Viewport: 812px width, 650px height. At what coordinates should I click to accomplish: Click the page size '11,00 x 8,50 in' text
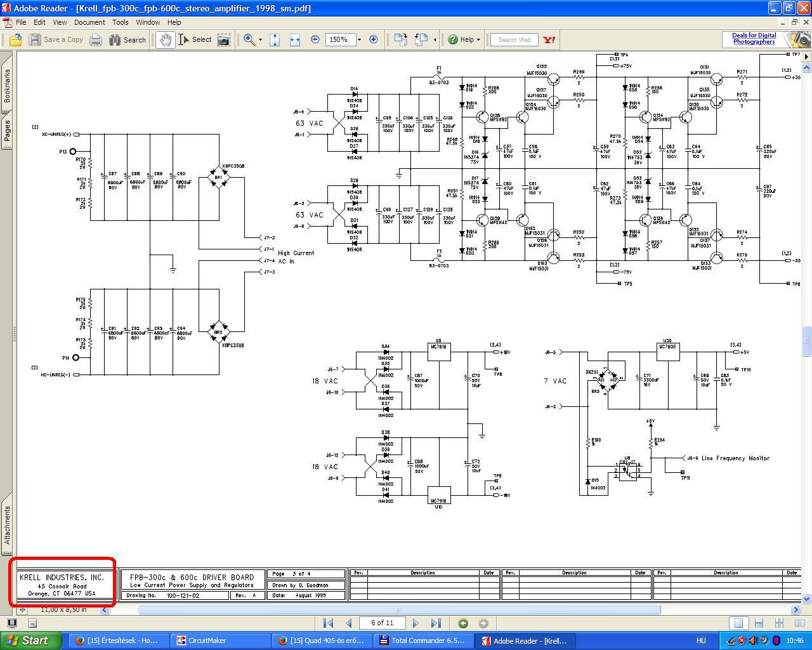tap(63, 609)
